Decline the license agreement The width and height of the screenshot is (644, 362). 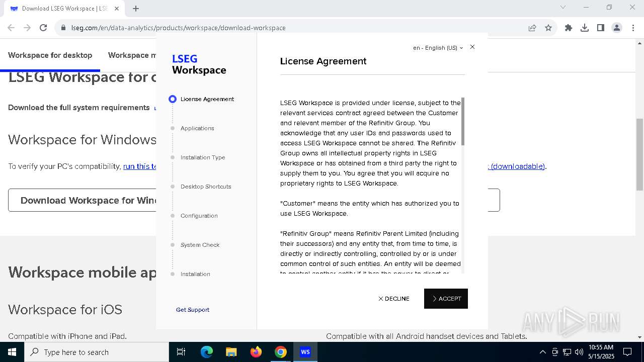(394, 299)
